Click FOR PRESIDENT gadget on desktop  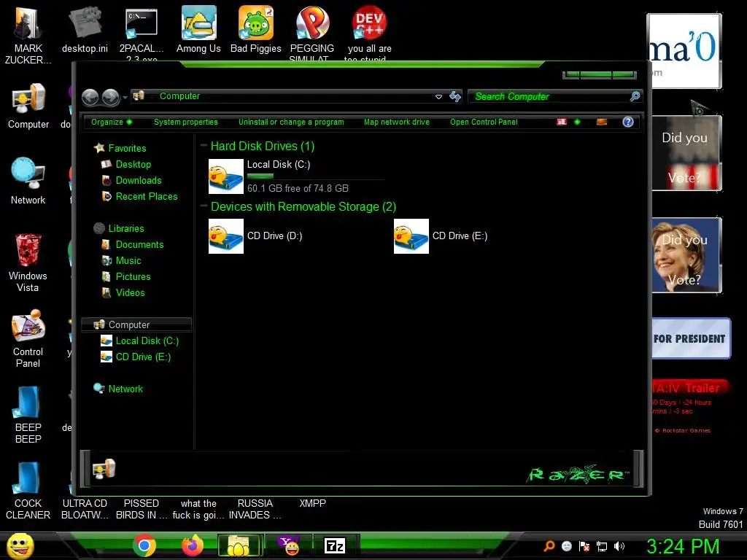(x=690, y=338)
